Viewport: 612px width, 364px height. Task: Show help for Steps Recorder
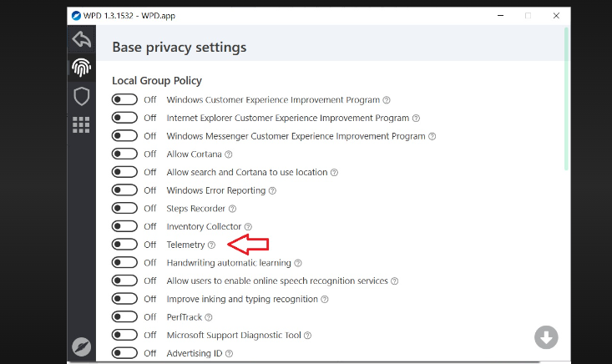tap(232, 209)
